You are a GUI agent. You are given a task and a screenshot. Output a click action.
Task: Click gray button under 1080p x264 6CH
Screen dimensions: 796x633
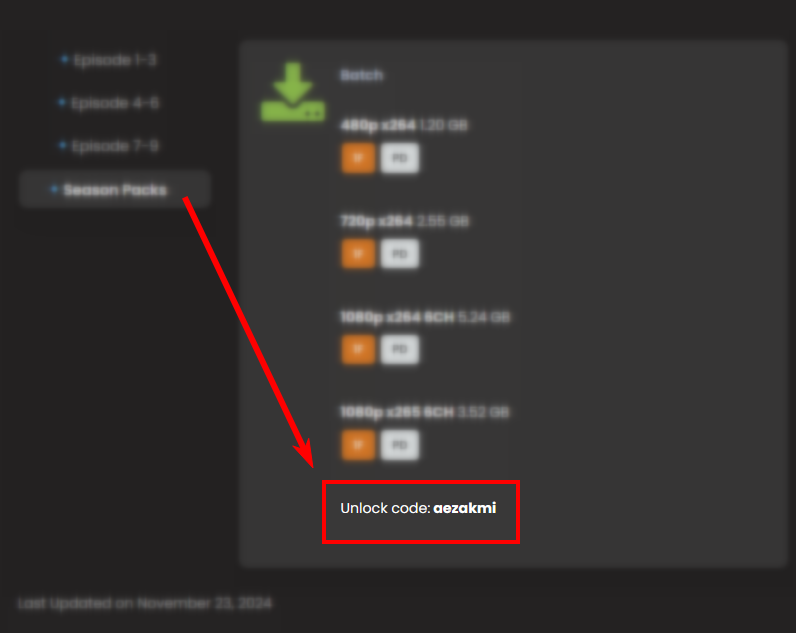pos(400,349)
